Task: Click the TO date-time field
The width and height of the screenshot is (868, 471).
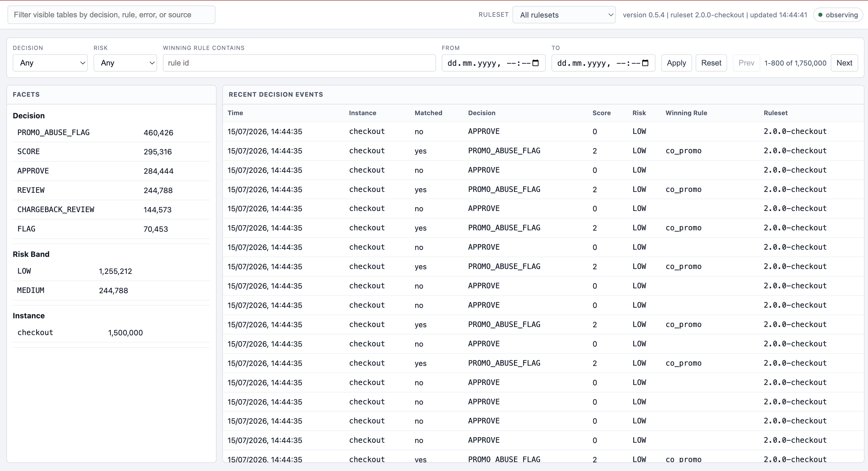Action: click(603, 63)
